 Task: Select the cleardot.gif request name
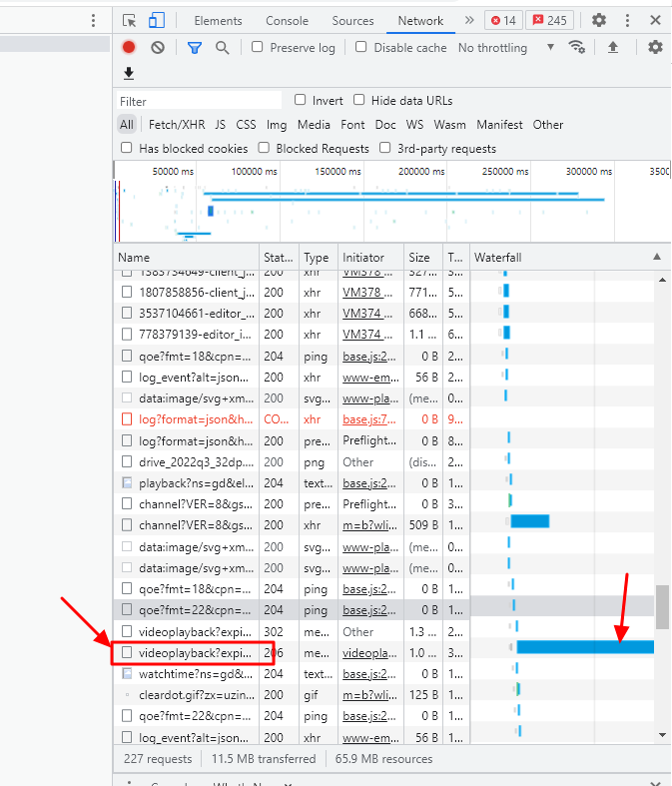(x=197, y=695)
